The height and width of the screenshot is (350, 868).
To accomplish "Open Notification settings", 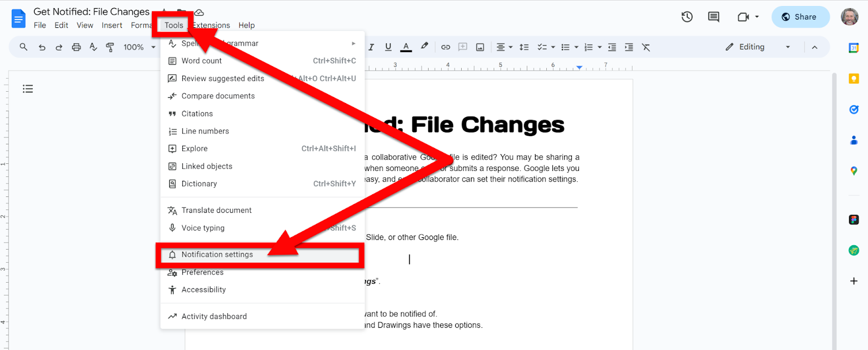I will pos(263,254).
